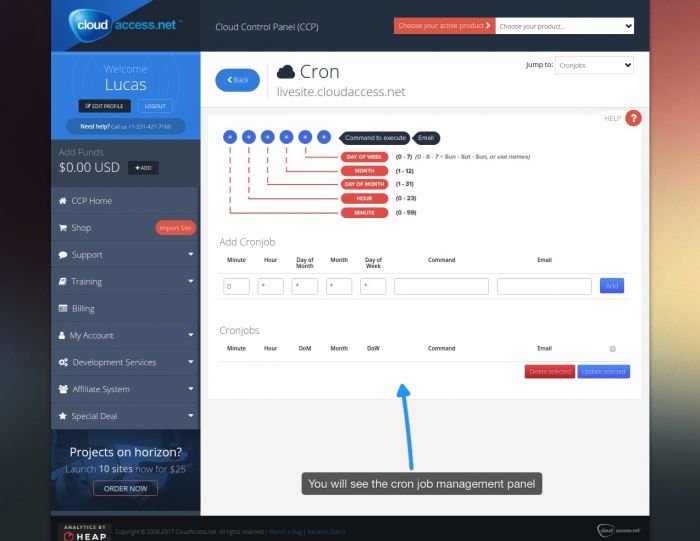700x541 pixels.
Task: Click the Support speech bubble icon
Action: (x=63, y=255)
